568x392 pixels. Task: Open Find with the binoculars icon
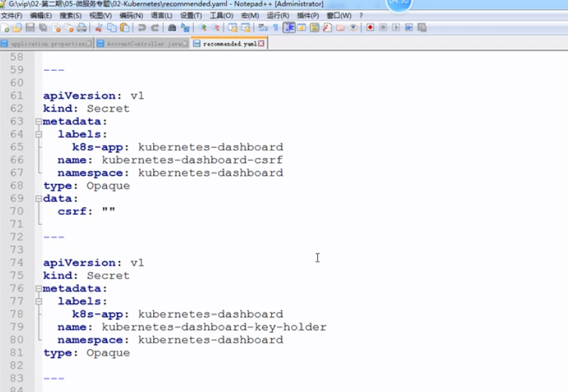click(x=171, y=28)
